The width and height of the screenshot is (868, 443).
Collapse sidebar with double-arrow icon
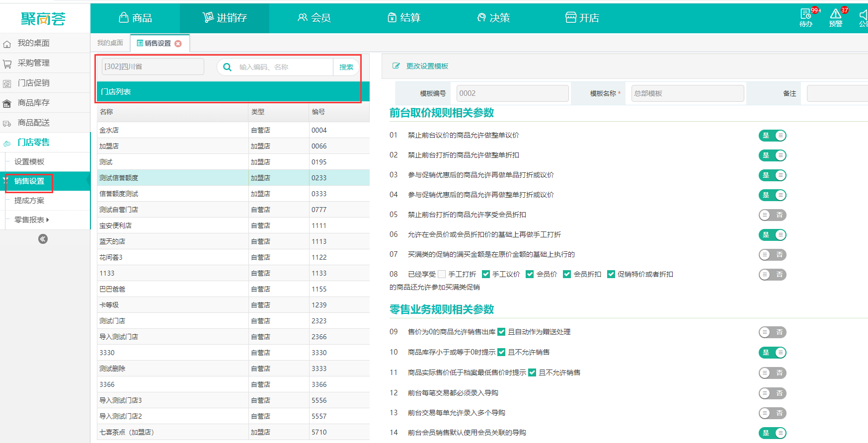[x=43, y=239]
